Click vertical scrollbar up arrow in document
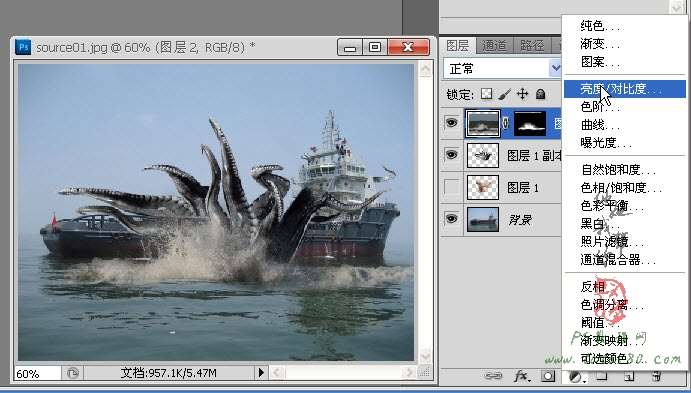This screenshot has width=691, height=393. 425,69
